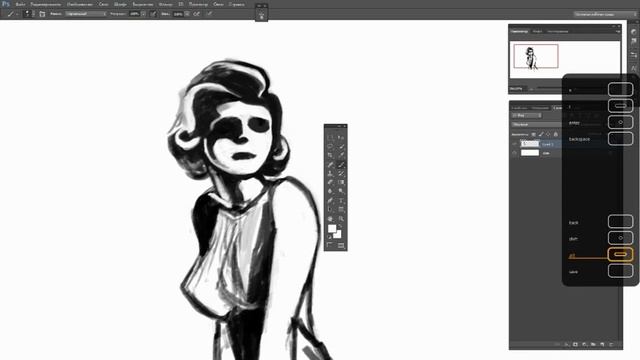Select the Lasso tool
640x360 pixels.
pyautogui.click(x=330, y=146)
